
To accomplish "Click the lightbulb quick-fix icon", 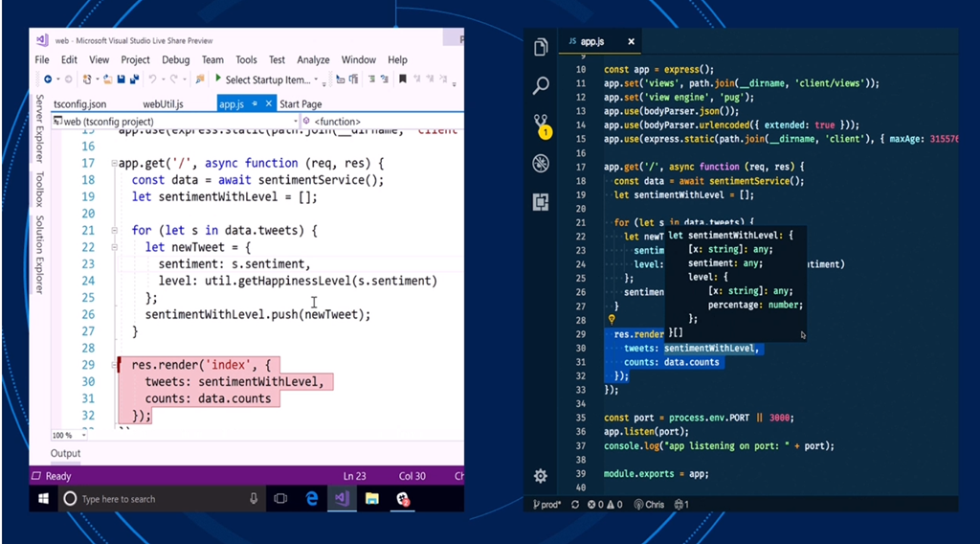I will pos(611,320).
